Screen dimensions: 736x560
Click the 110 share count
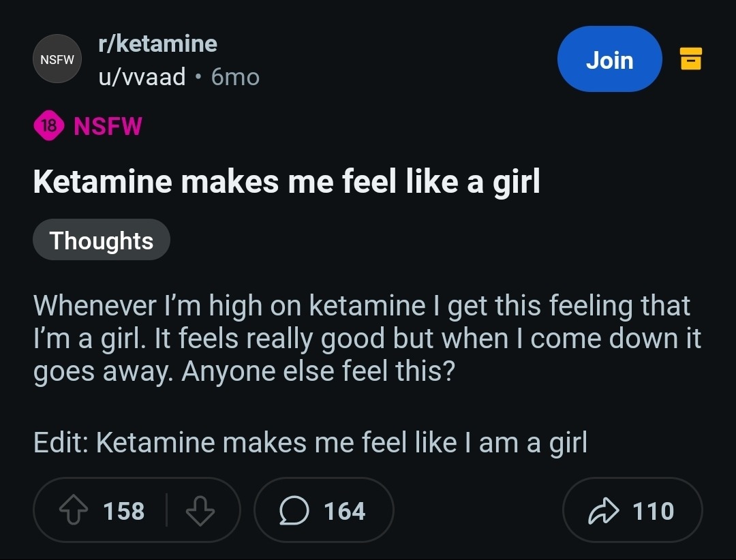pos(654,511)
